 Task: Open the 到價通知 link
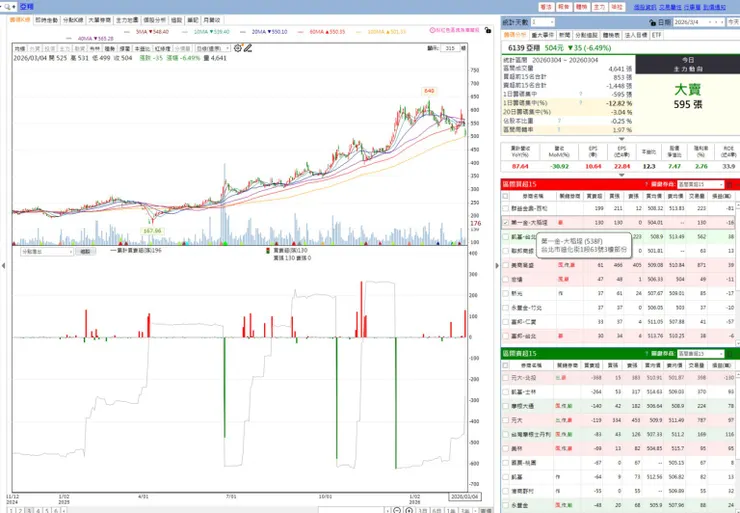pos(715,7)
